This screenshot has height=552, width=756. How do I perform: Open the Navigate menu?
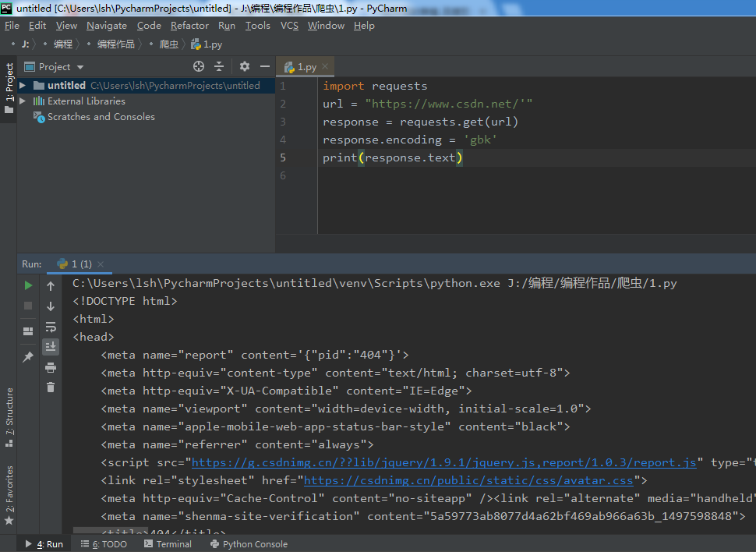107,26
